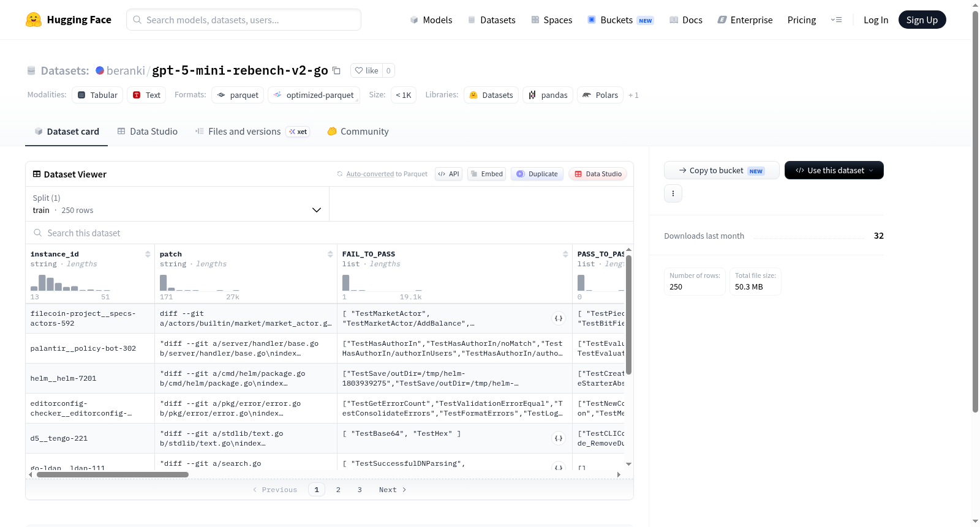Click the size tag <1K
The image size is (980, 527).
(404, 95)
